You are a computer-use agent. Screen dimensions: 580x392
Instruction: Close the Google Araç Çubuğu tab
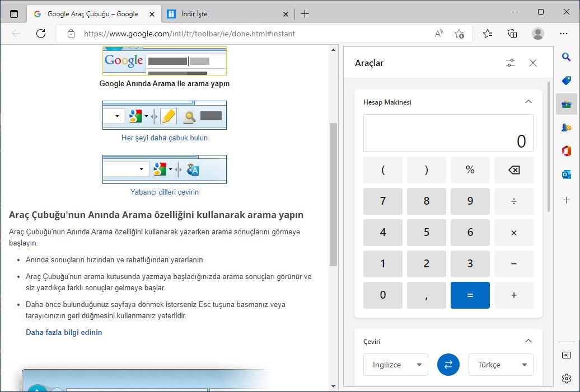click(x=152, y=14)
